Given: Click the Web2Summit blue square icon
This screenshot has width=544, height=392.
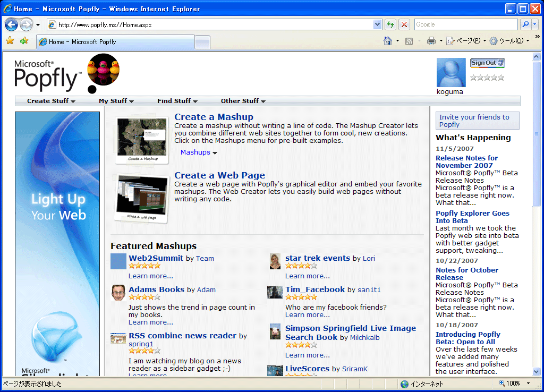Looking at the screenshot, I should point(118,261).
